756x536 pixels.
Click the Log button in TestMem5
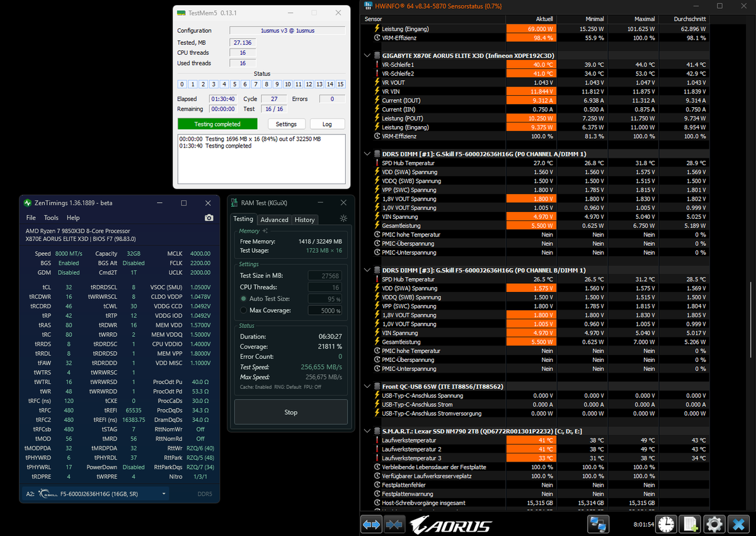tap(327, 124)
